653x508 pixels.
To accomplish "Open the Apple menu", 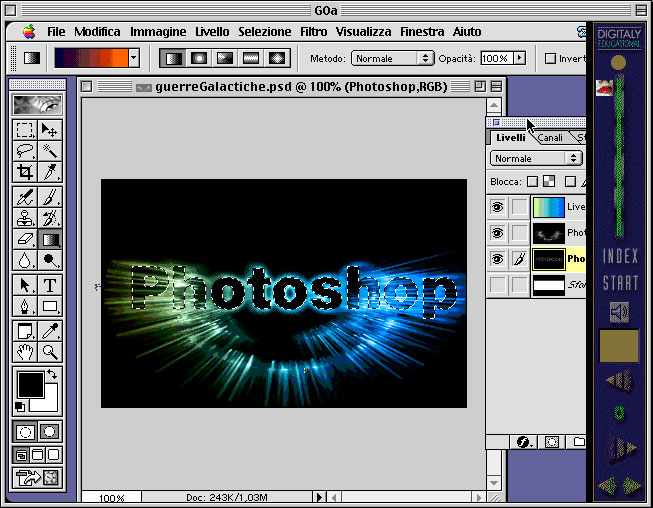I will tap(29, 32).
